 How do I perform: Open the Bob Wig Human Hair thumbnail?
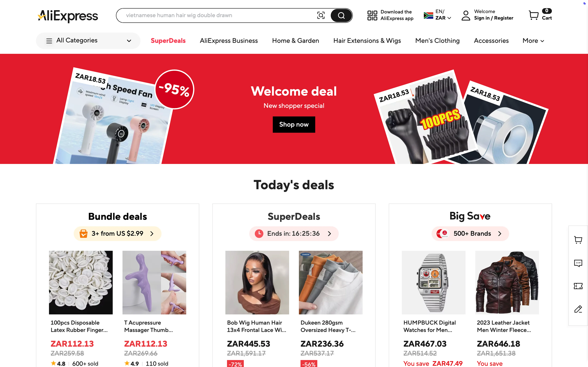[x=257, y=283]
